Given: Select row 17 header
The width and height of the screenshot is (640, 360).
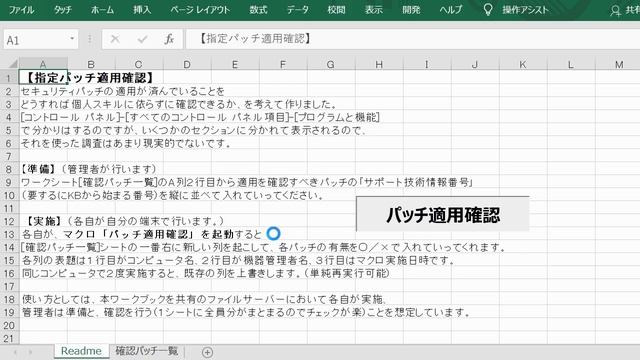Looking at the screenshot, I should 9,287.
